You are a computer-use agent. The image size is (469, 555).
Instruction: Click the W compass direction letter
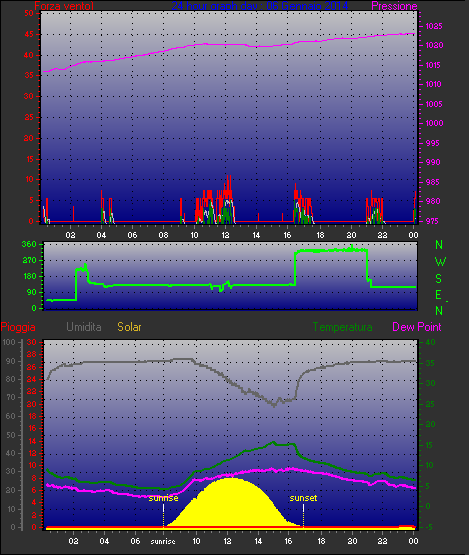pos(440,262)
